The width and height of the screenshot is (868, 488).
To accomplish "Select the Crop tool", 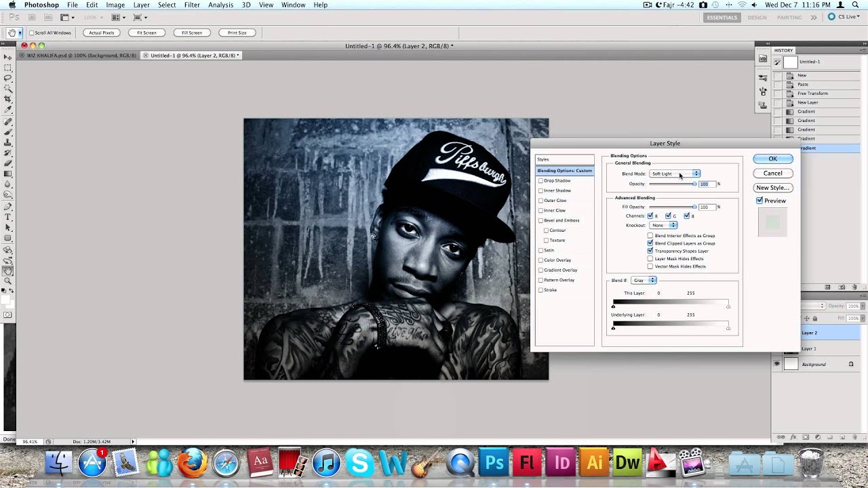I will click(x=8, y=99).
